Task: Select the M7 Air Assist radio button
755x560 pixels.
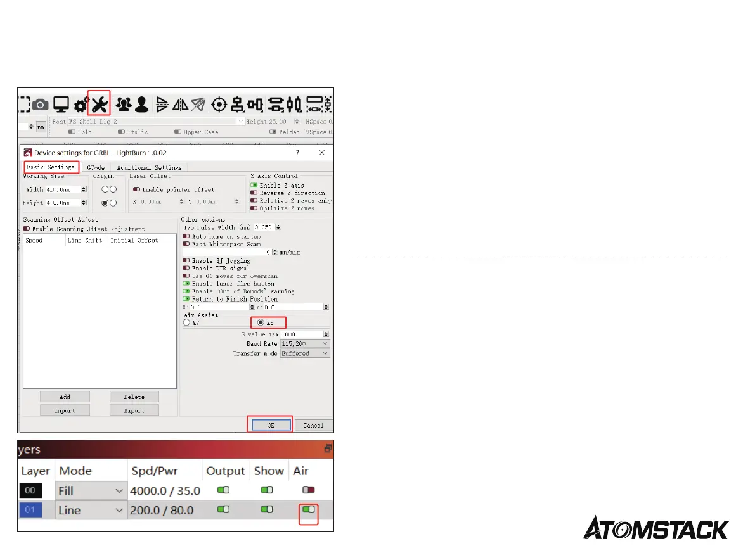Action: (187, 323)
